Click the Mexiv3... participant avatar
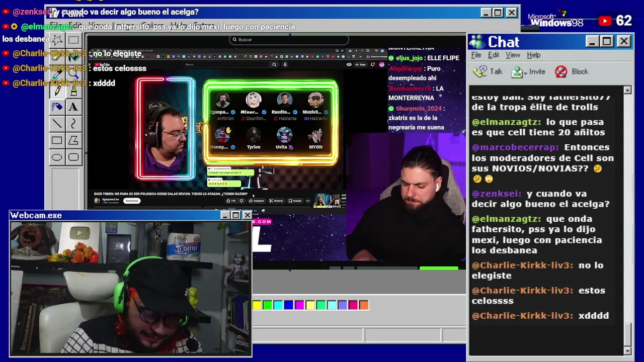The image size is (644, 362). tap(315, 100)
